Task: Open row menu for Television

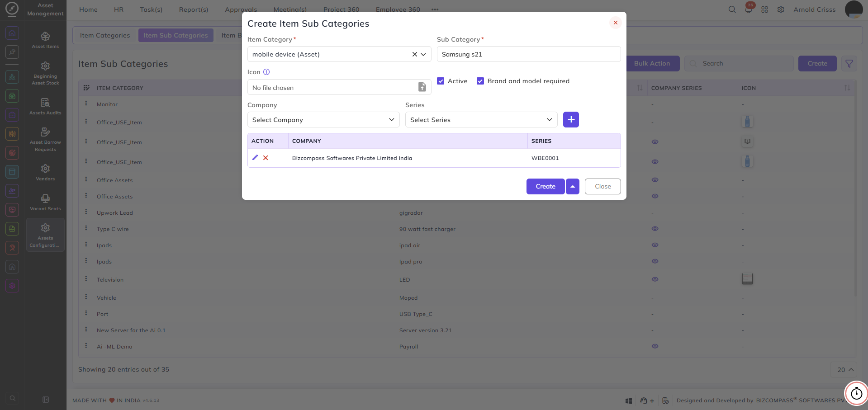Action: click(x=86, y=279)
